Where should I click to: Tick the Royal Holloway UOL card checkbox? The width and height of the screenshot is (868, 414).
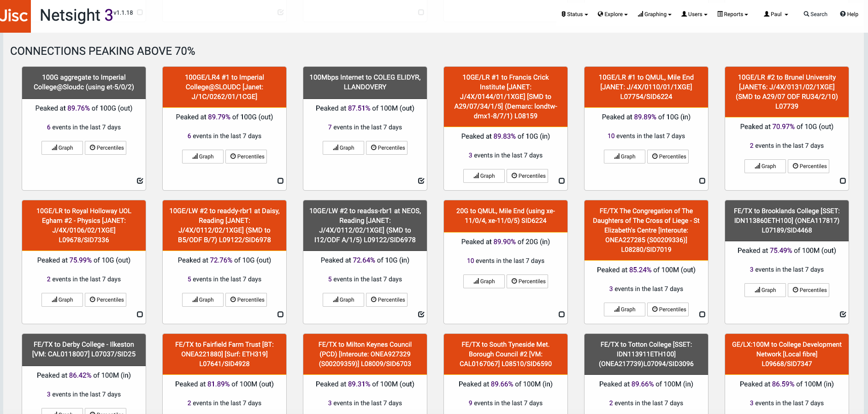(140, 315)
